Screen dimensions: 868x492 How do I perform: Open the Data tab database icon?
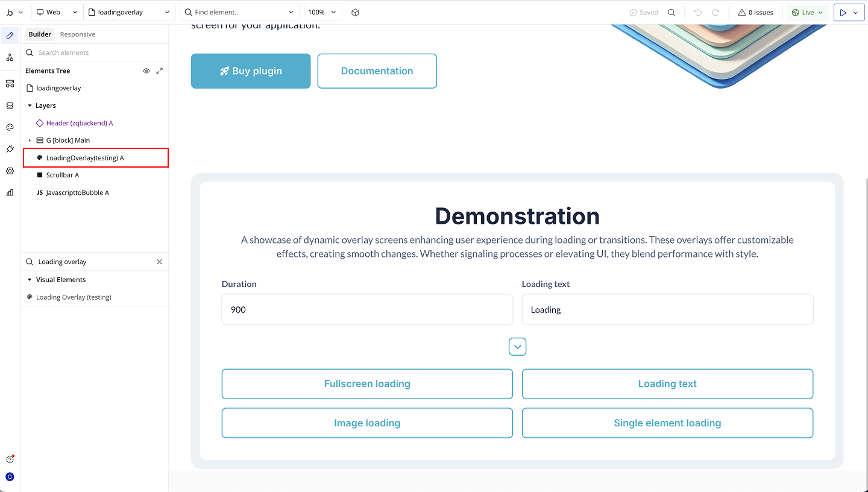coord(10,106)
